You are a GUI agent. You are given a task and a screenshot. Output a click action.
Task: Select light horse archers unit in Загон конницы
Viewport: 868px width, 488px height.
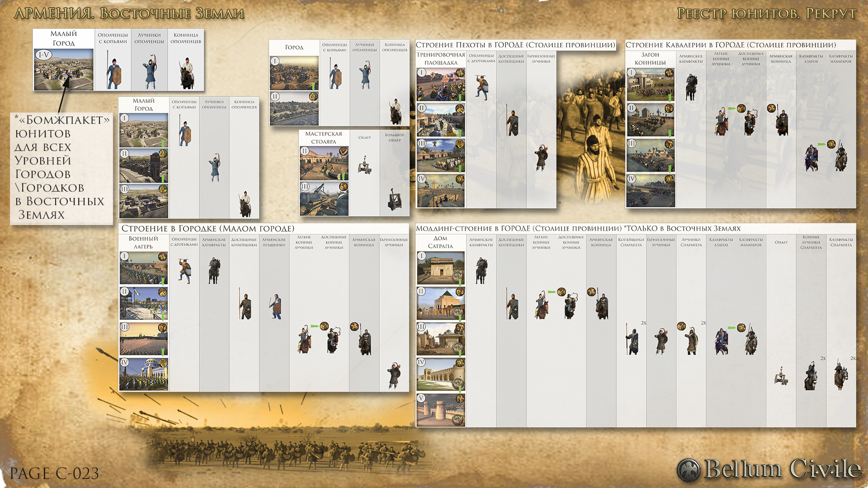(x=721, y=122)
